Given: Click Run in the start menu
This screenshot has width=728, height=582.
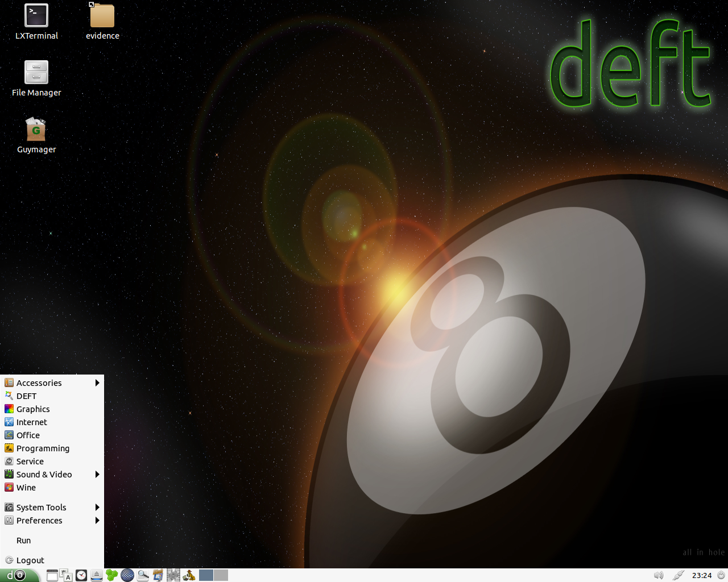Looking at the screenshot, I should click(23, 541).
